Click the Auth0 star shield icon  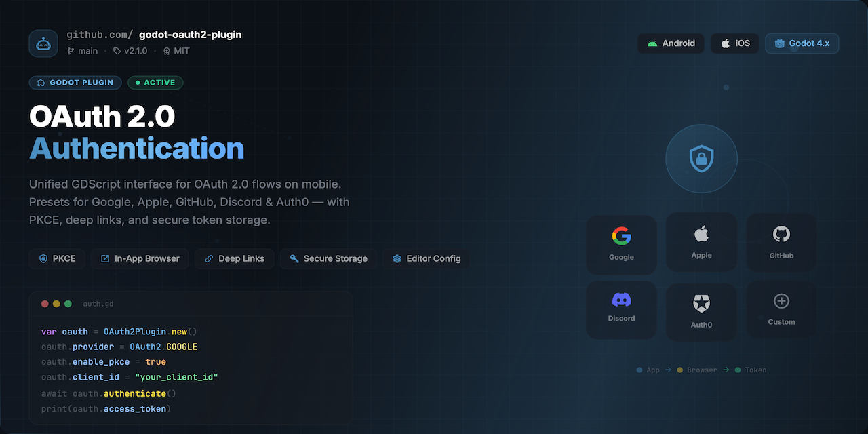click(x=701, y=304)
